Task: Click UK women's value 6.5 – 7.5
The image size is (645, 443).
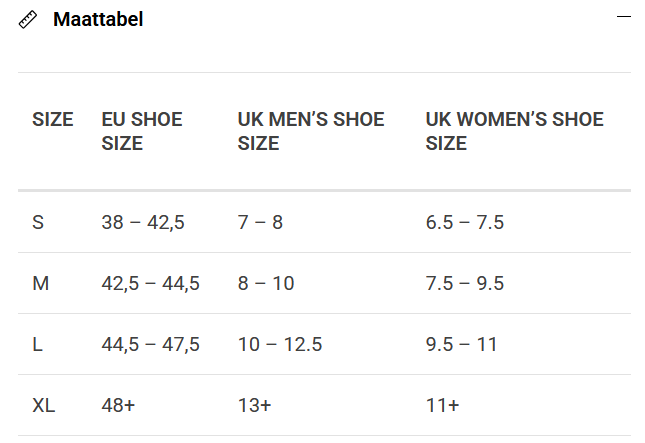Action: click(x=465, y=223)
